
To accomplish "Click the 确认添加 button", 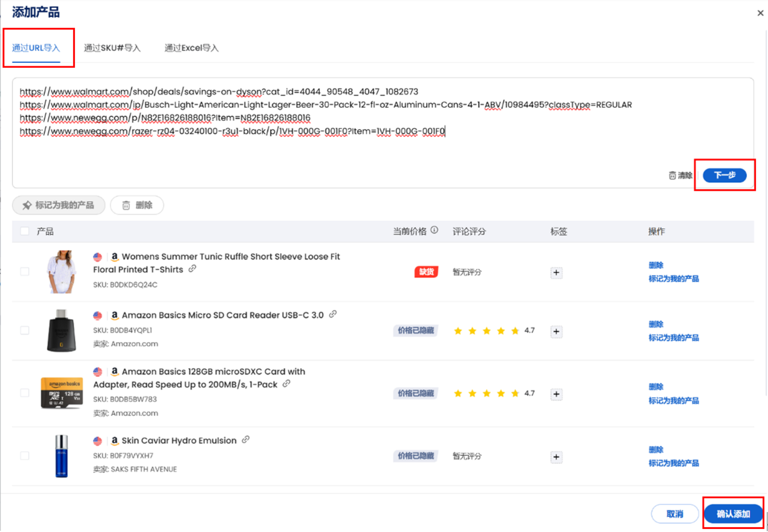I will [x=733, y=514].
